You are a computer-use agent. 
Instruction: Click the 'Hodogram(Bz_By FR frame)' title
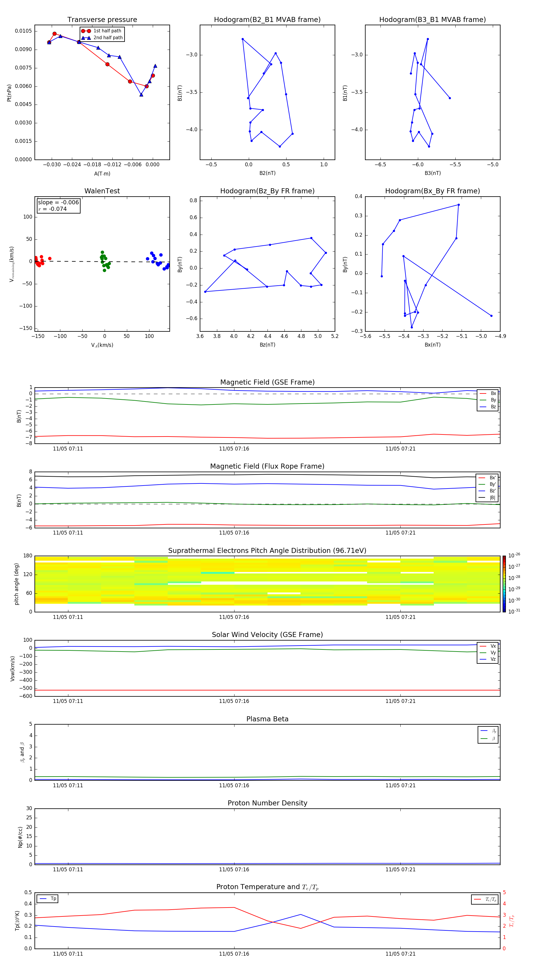(267, 191)
